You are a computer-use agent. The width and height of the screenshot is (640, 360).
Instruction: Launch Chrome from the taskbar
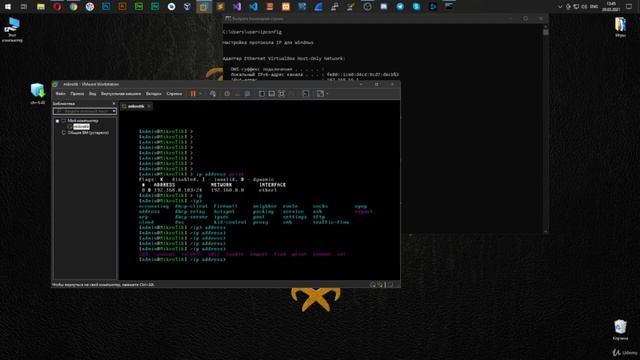pos(73,7)
